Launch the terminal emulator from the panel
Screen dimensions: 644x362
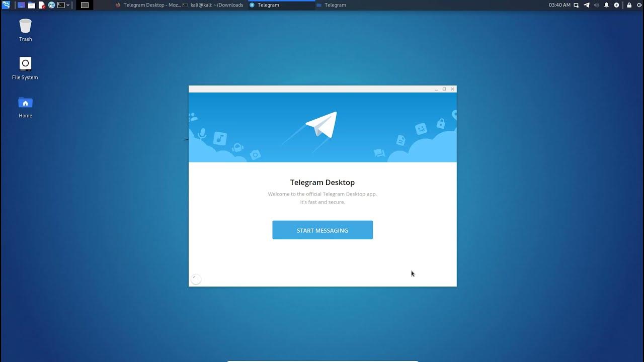(61, 5)
